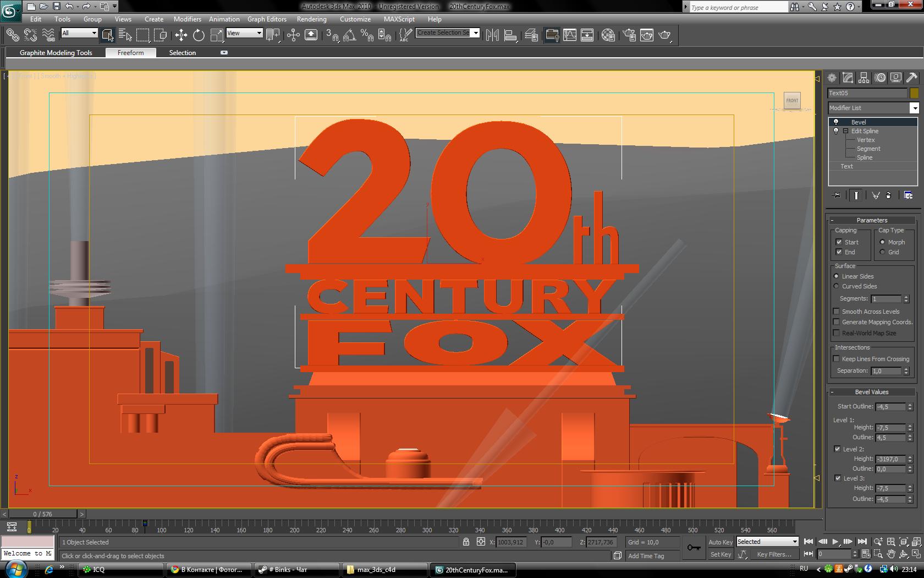Choose the Select and Move tool
This screenshot has height=578, width=924.
181,35
